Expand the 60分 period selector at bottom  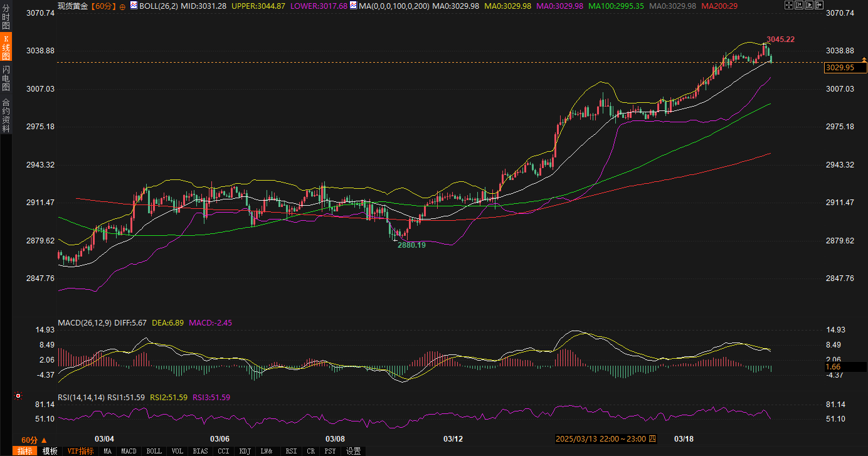(x=34, y=440)
